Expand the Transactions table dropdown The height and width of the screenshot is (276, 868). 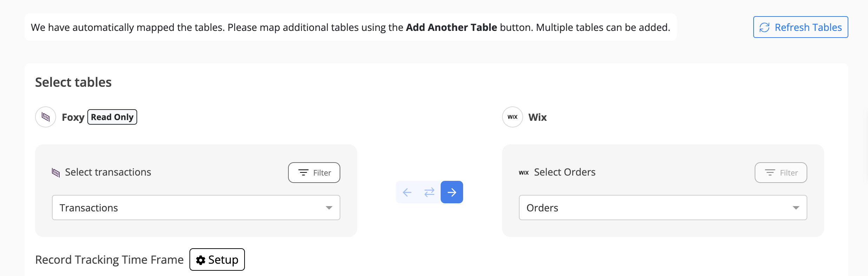(189, 208)
